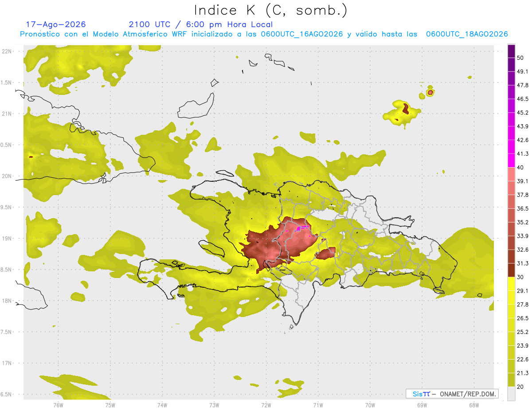Click the magenta peak K-index spot on the map

click(303, 228)
